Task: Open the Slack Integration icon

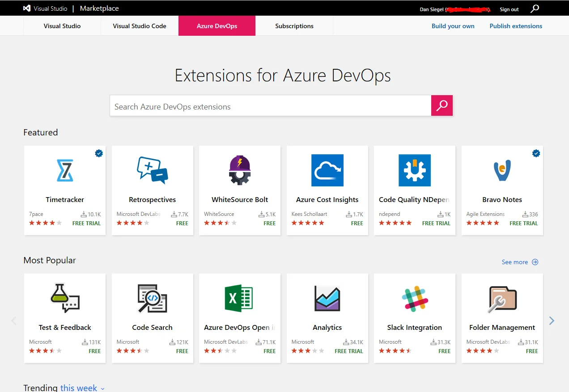Action: coord(415,298)
